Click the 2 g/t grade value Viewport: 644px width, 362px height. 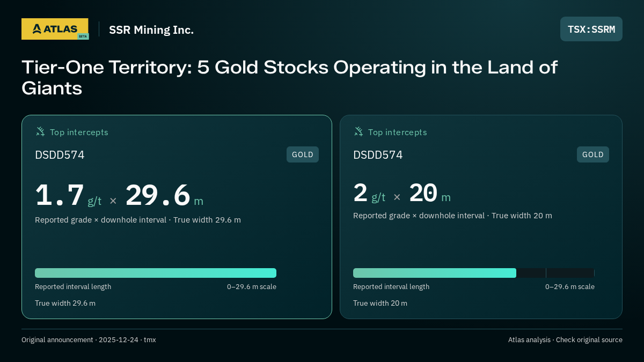pyautogui.click(x=369, y=193)
